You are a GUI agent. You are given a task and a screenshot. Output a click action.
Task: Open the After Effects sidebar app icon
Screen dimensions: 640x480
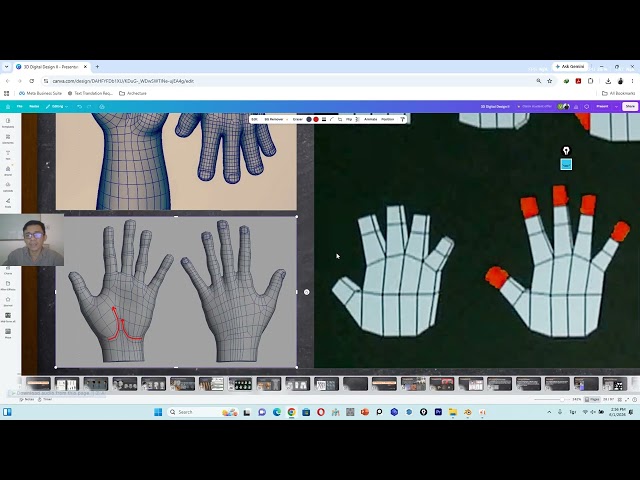pyautogui.click(x=8, y=286)
